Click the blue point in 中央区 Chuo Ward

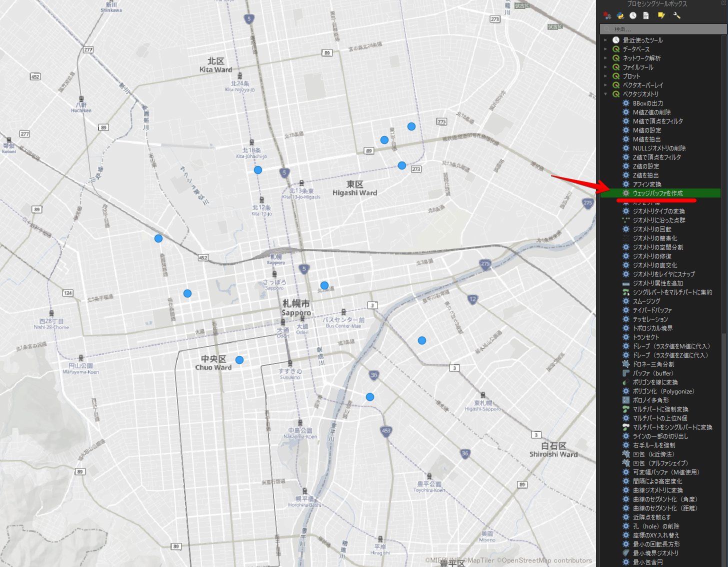coord(239,360)
